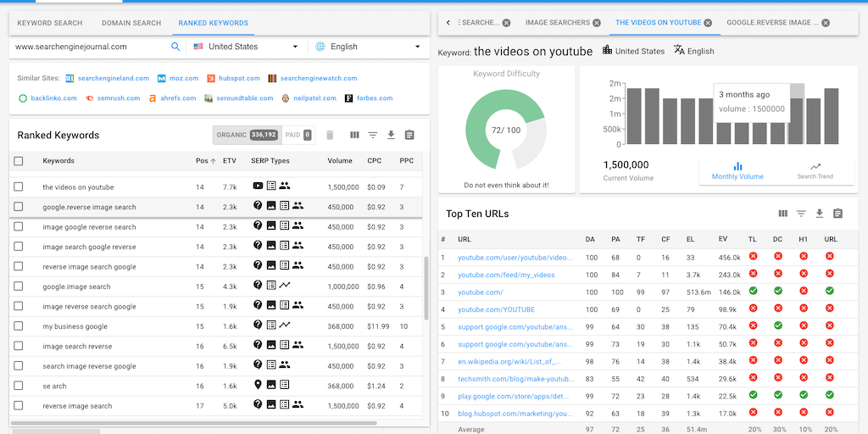Screen dimensions: 868x434
Task: Select all keywords with header checkbox
Action: point(19,160)
